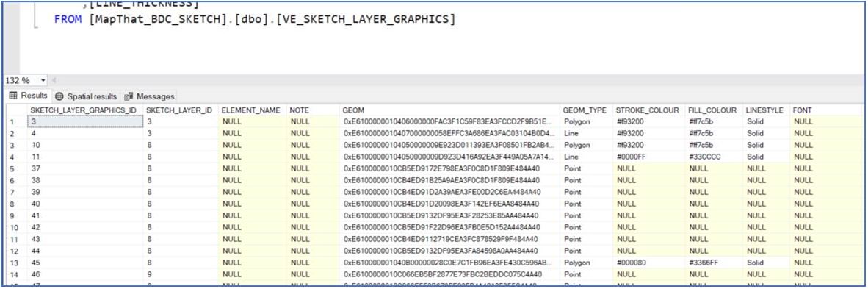This screenshot has width=868, height=289.
Task: Click Point GEOM_TYPE cell in row 9
Action: tap(586, 215)
